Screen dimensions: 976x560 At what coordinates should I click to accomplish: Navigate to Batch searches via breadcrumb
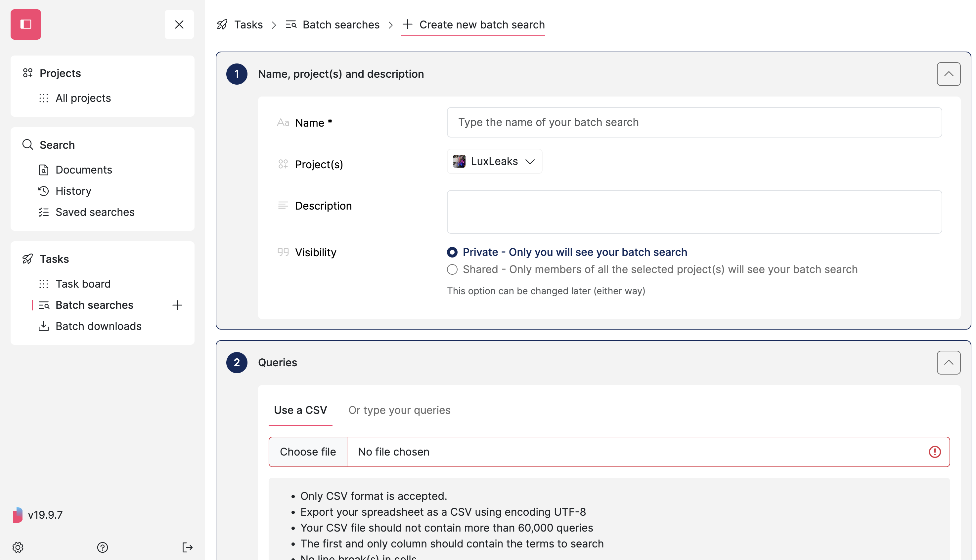click(x=340, y=24)
